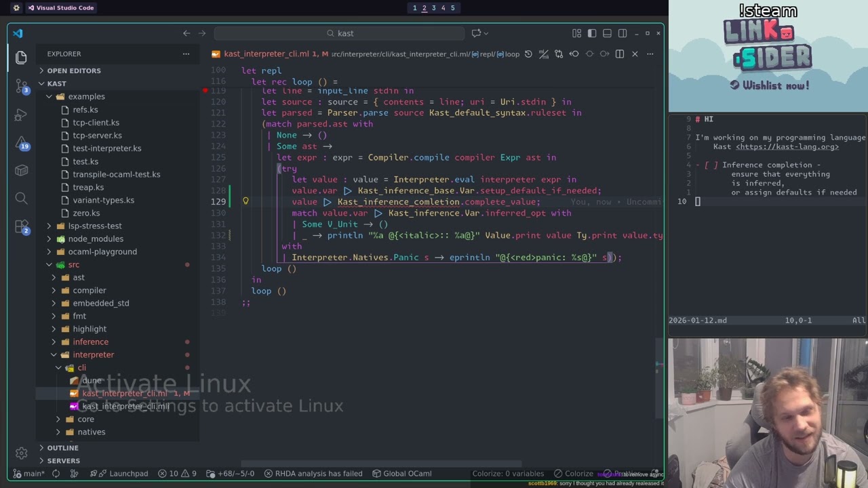Open tcp-client.ks in the file tree

96,122
